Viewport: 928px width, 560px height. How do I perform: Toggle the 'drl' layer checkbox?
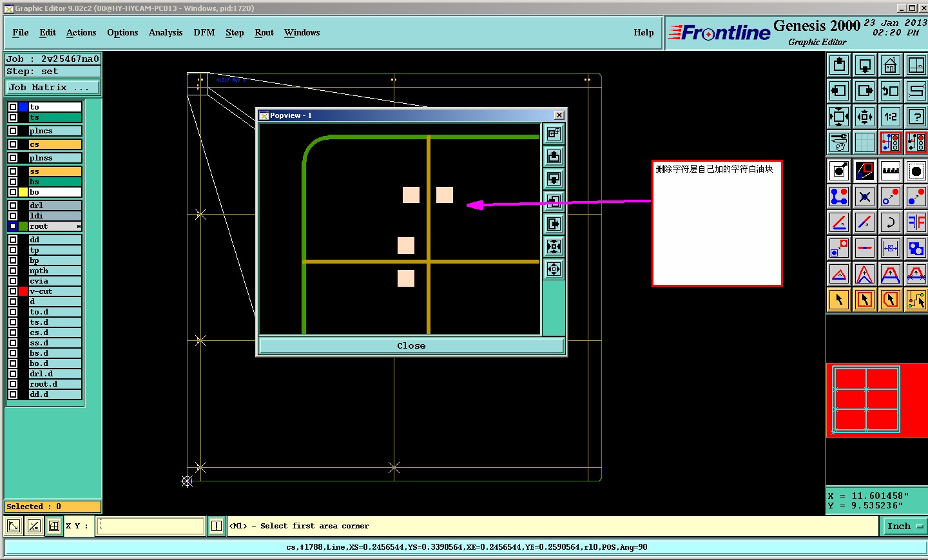click(x=13, y=206)
